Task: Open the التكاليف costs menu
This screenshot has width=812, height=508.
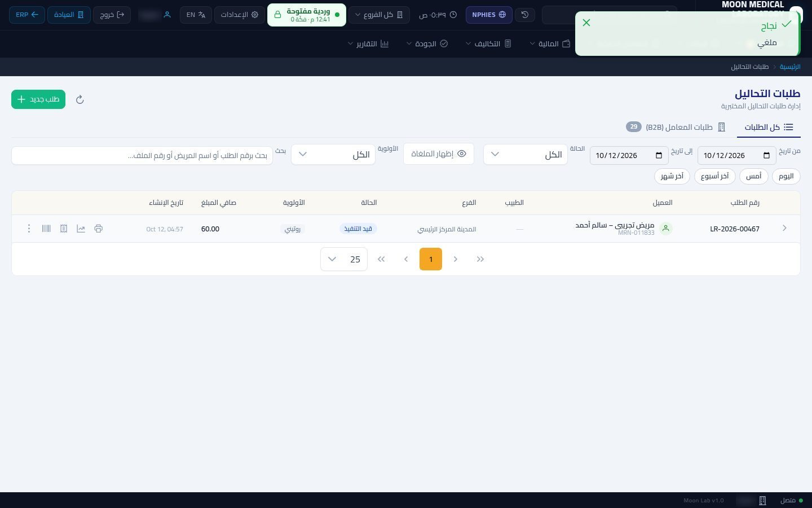Action: tap(488, 43)
